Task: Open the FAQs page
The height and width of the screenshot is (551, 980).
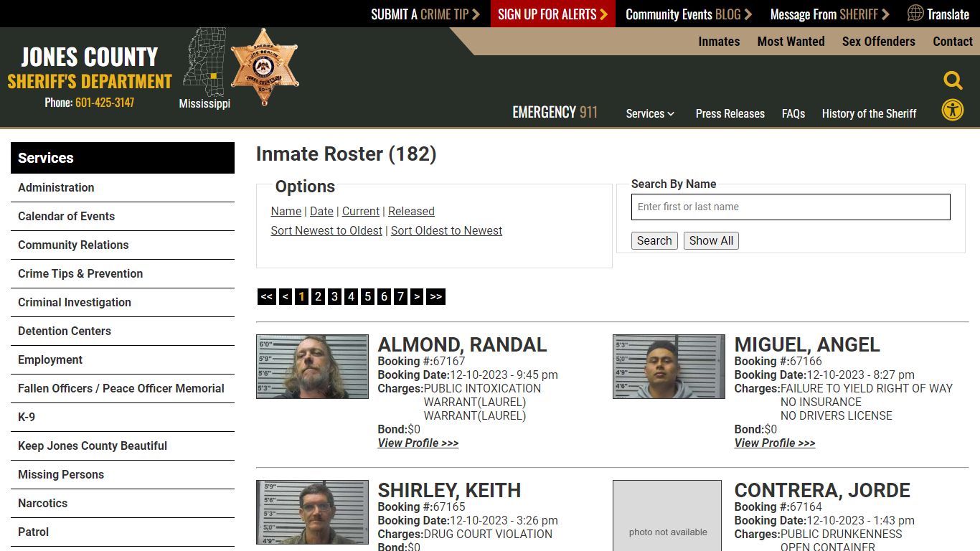Action: pos(793,113)
